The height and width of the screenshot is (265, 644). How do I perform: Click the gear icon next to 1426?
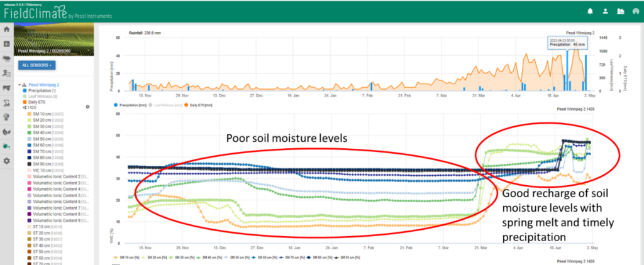pos(87,107)
